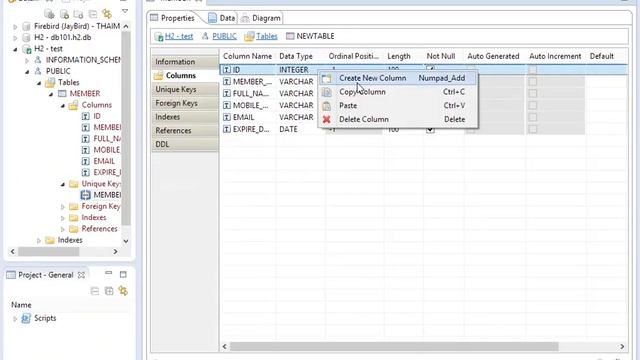Click the Firebird (JayBird) database connection icon

point(27,27)
